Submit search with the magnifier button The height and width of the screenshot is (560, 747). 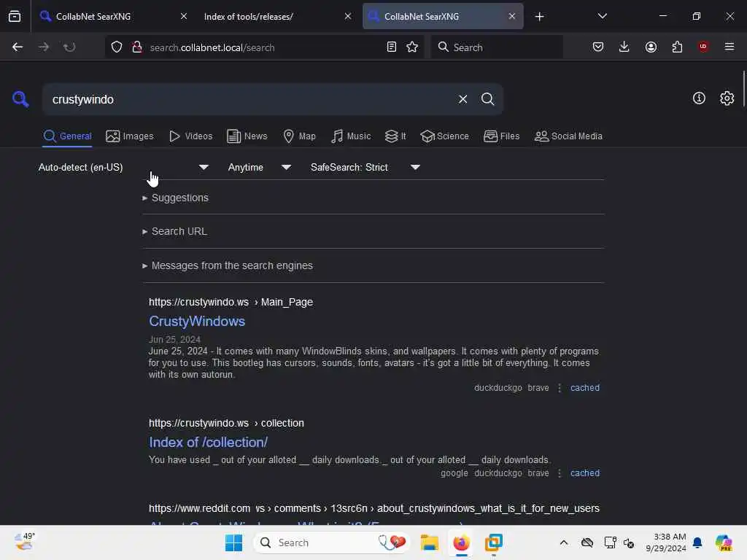(488, 99)
